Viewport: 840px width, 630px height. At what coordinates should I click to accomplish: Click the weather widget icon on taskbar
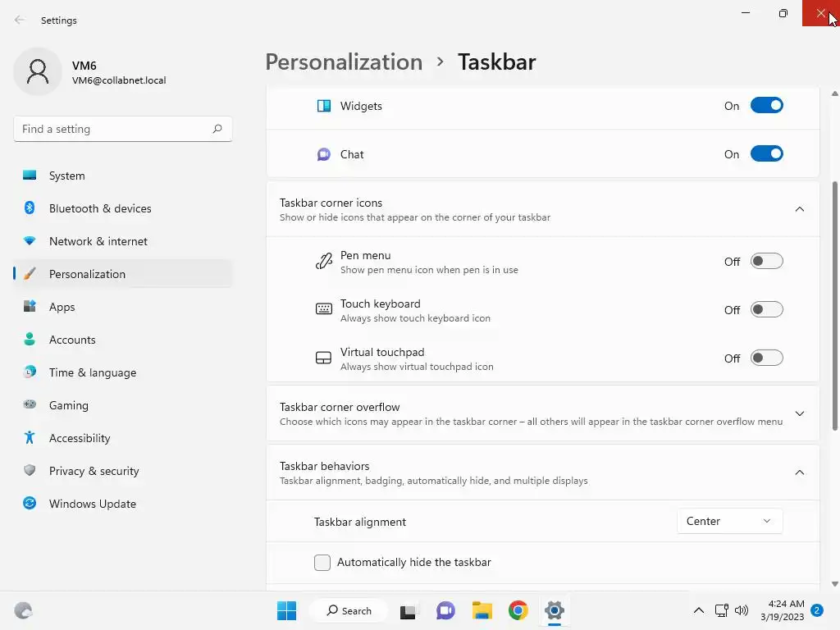(x=23, y=610)
